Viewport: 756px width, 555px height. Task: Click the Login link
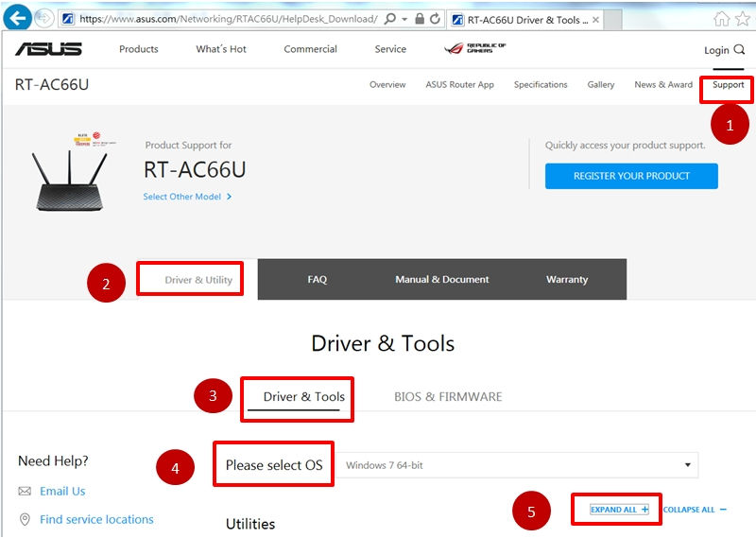(x=716, y=50)
